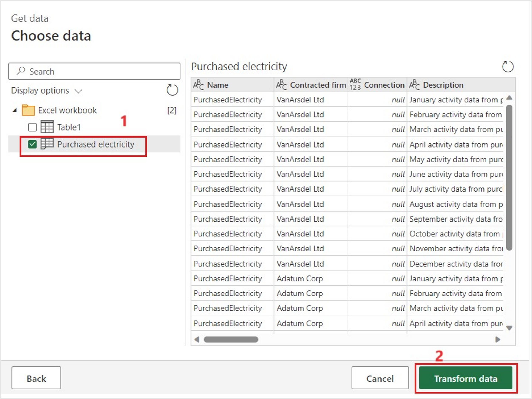Collapse the Excel workbook tree node
The height and width of the screenshot is (399, 532).
[x=15, y=111]
